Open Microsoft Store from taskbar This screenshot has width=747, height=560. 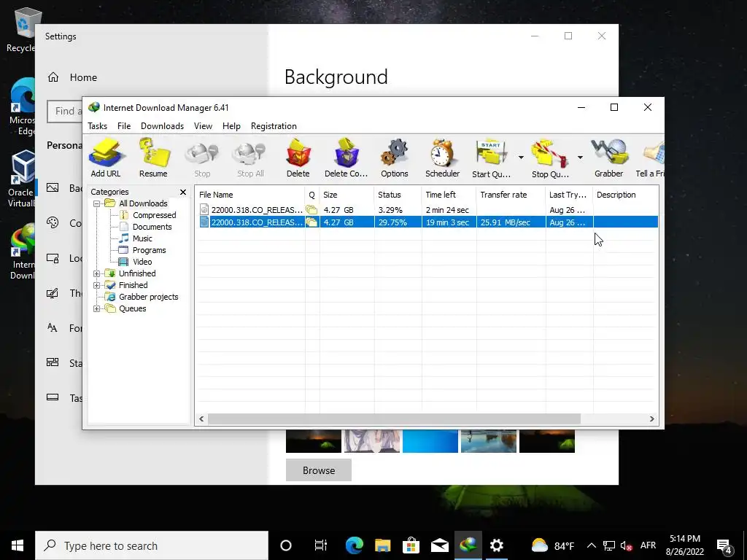[x=411, y=545]
